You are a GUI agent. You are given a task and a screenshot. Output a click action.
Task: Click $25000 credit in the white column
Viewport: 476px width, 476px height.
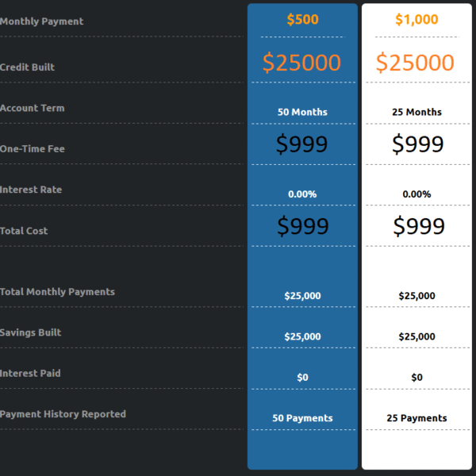point(415,63)
